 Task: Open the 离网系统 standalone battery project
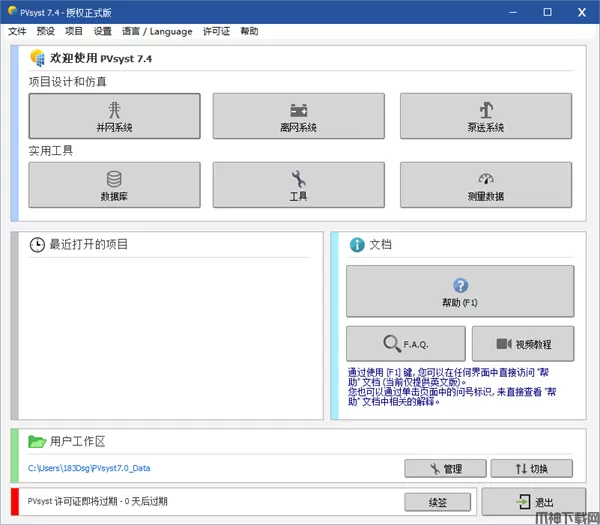[298, 116]
